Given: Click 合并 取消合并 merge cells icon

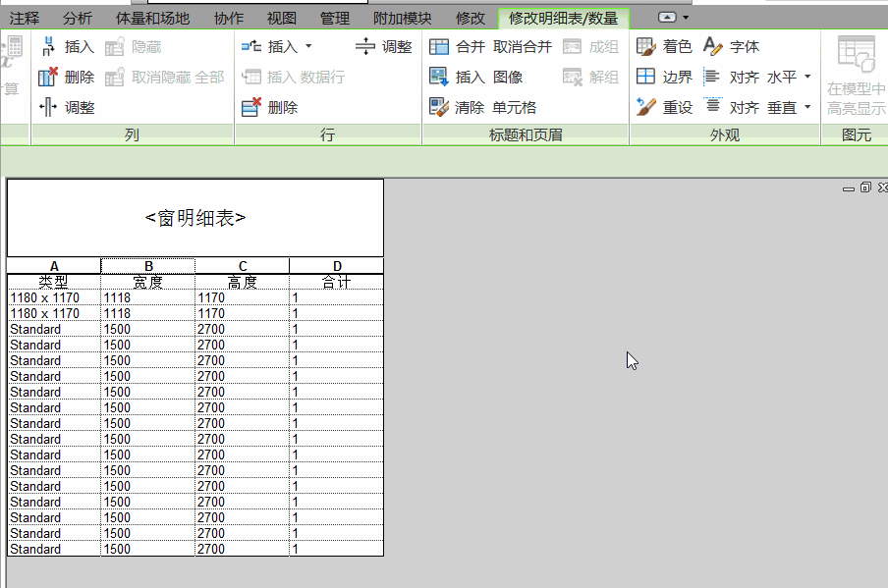Looking at the screenshot, I should click(x=439, y=46).
